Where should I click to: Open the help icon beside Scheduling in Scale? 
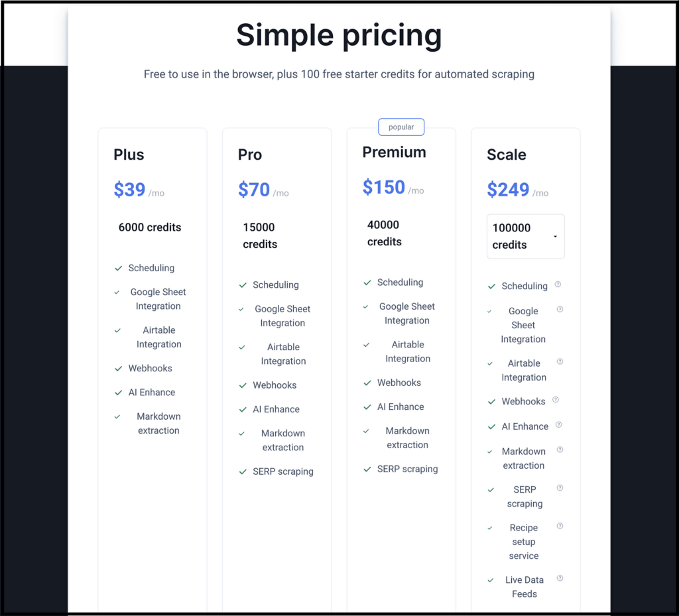pos(559,284)
